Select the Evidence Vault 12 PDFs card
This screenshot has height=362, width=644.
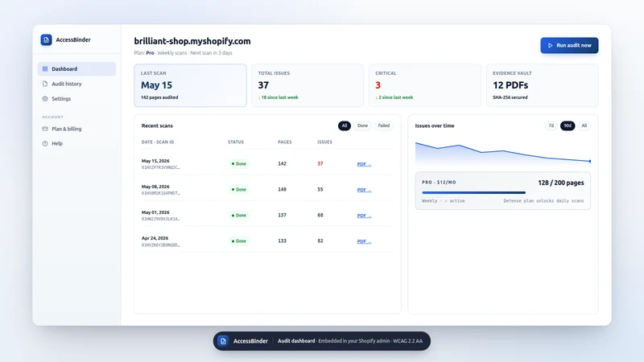point(542,85)
